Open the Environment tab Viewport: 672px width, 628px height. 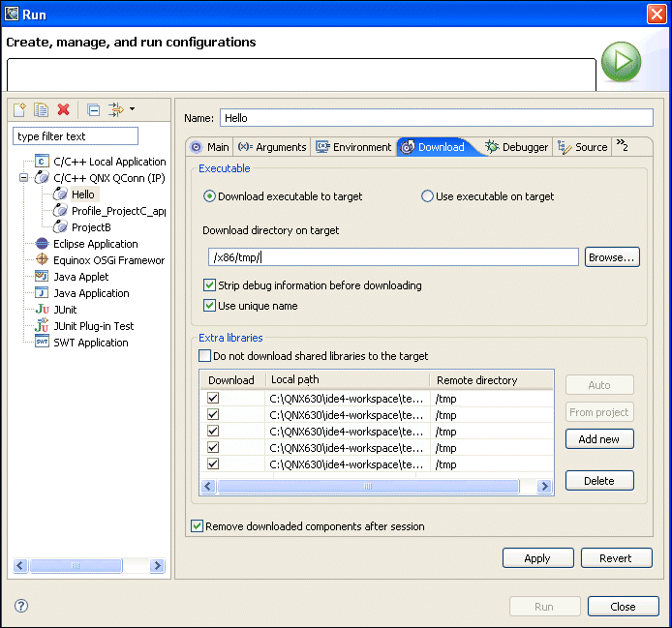click(x=353, y=147)
